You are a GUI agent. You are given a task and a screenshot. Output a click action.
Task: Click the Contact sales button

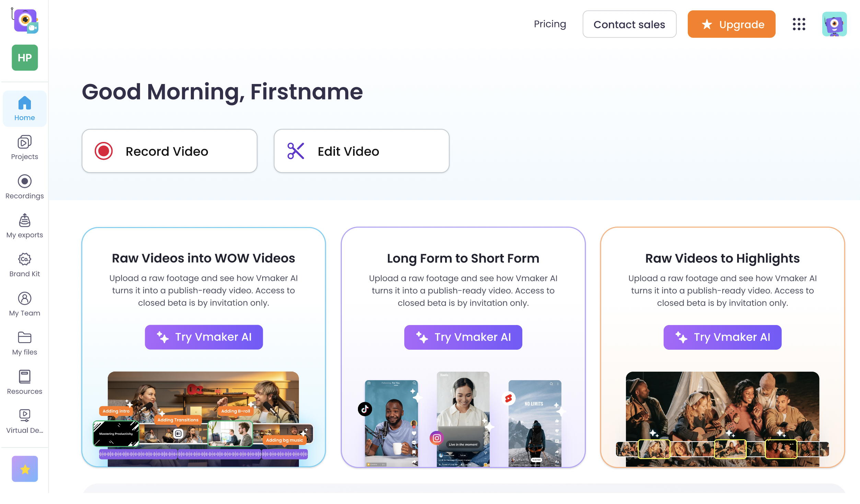629,24
